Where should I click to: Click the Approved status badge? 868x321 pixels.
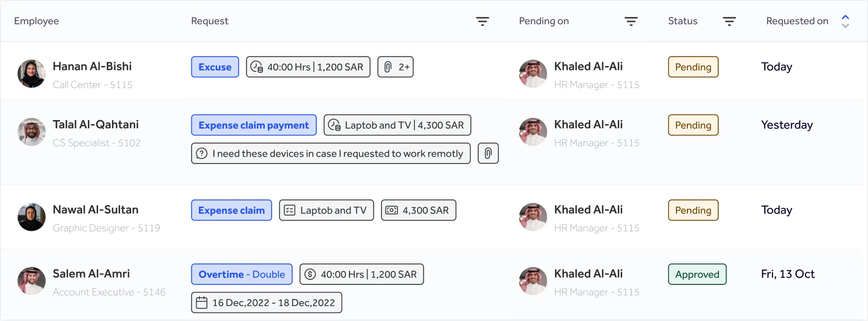coord(697,275)
